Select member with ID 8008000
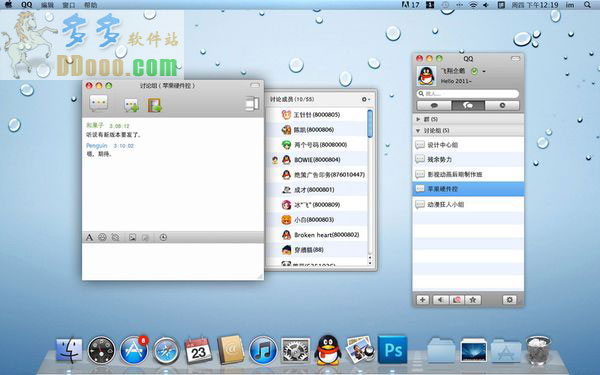The image size is (600, 375). tap(316, 145)
